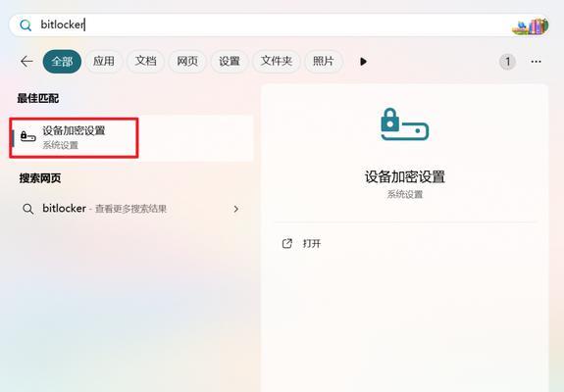Open the three-dot more options menu

coord(536,62)
